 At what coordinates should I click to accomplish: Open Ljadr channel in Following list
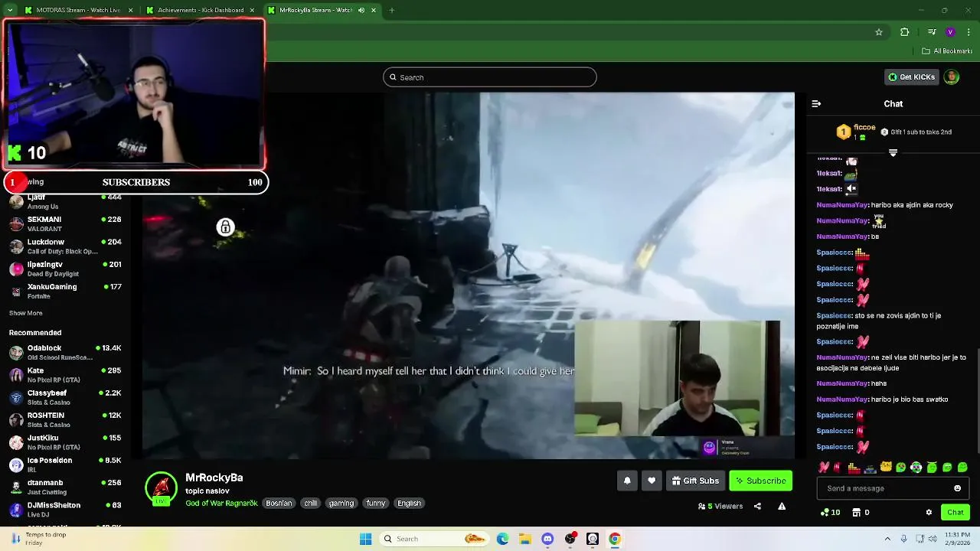click(x=65, y=201)
